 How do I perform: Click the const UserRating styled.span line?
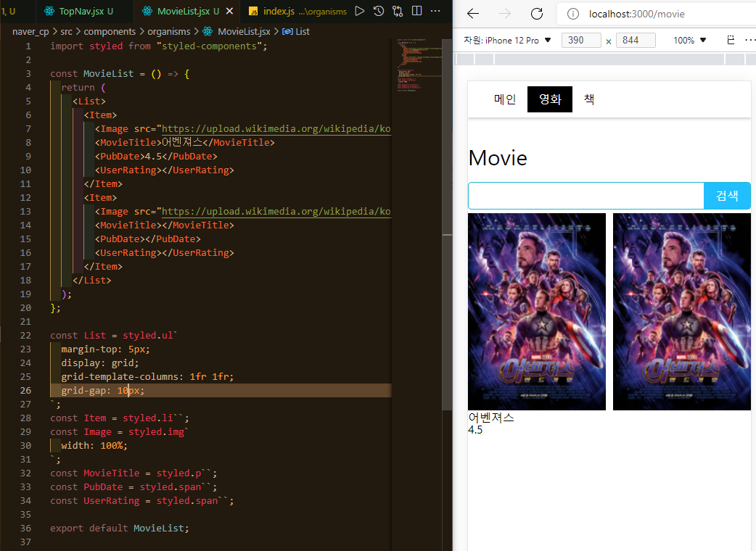141,501
